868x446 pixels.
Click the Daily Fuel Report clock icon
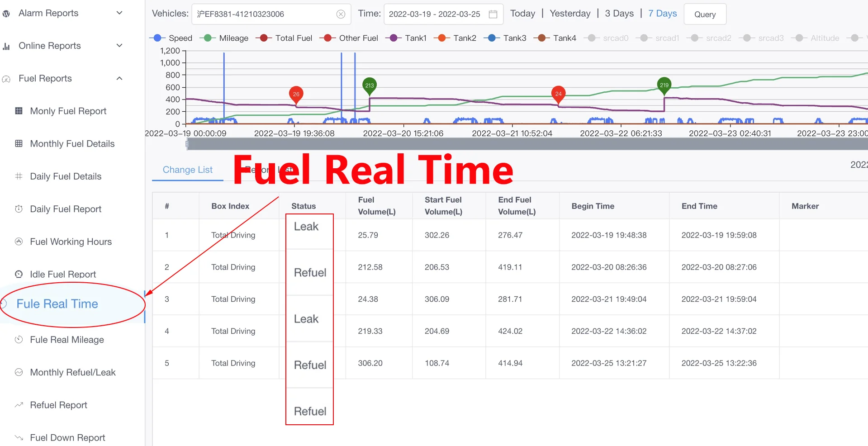tap(19, 209)
